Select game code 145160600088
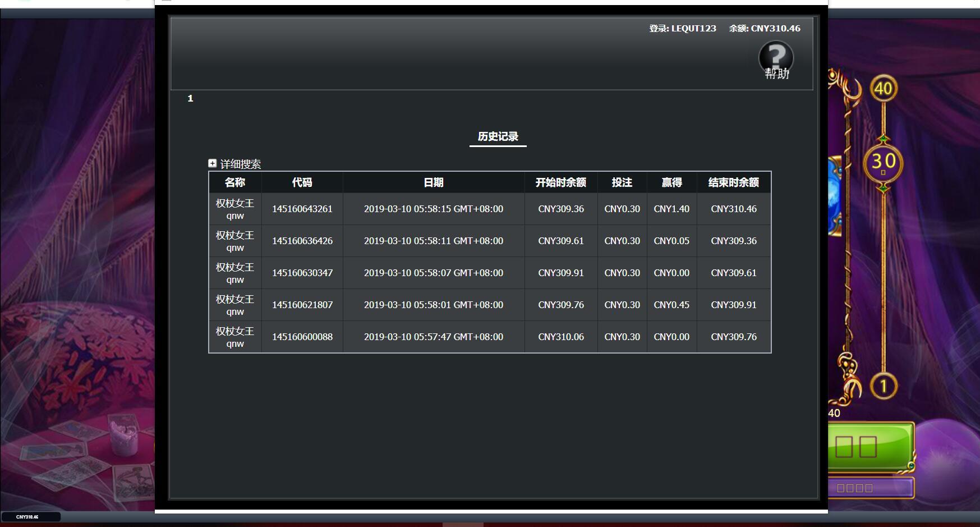The width and height of the screenshot is (980, 527). pos(302,337)
